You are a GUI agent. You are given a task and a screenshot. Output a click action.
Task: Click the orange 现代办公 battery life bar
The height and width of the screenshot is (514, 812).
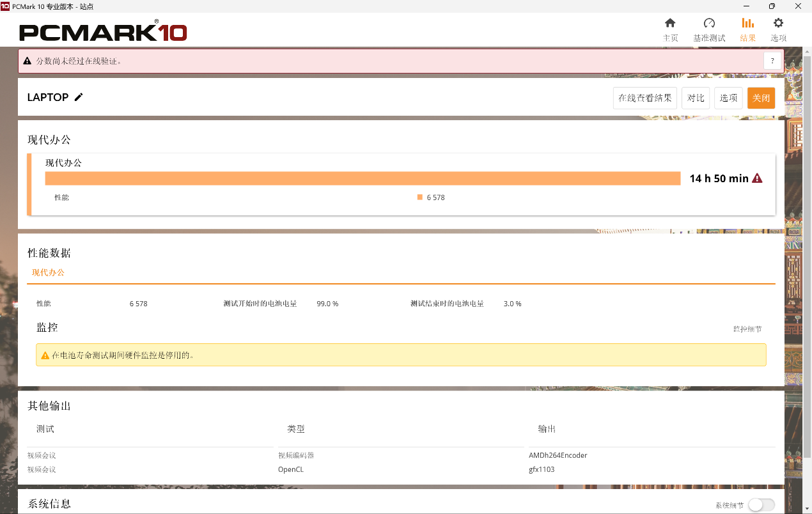(x=363, y=178)
